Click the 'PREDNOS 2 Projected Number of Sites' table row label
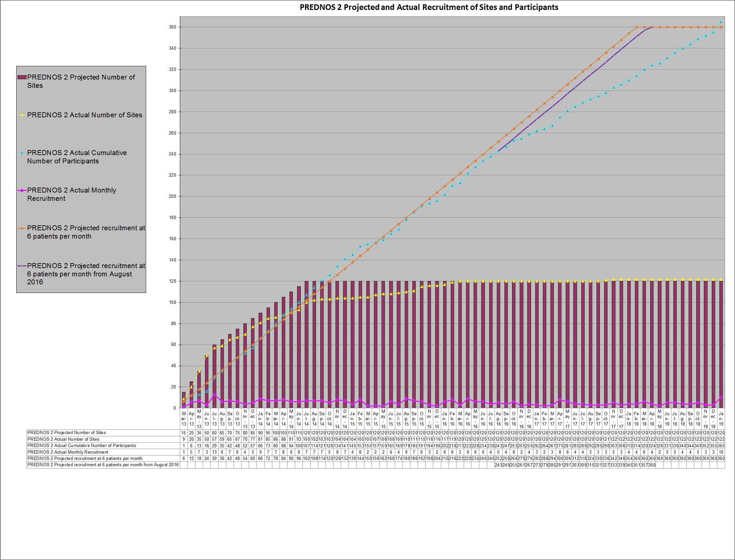This screenshot has height=560, width=735. click(x=67, y=433)
